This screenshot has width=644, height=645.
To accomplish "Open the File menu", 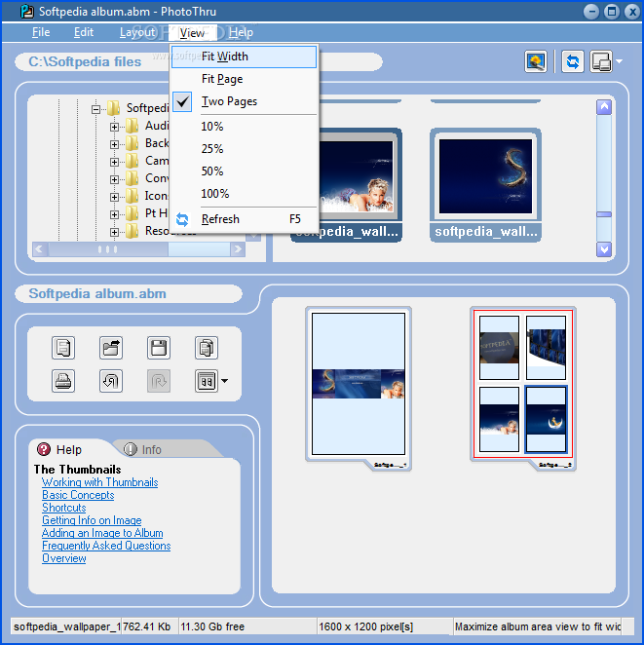I will click(x=41, y=32).
